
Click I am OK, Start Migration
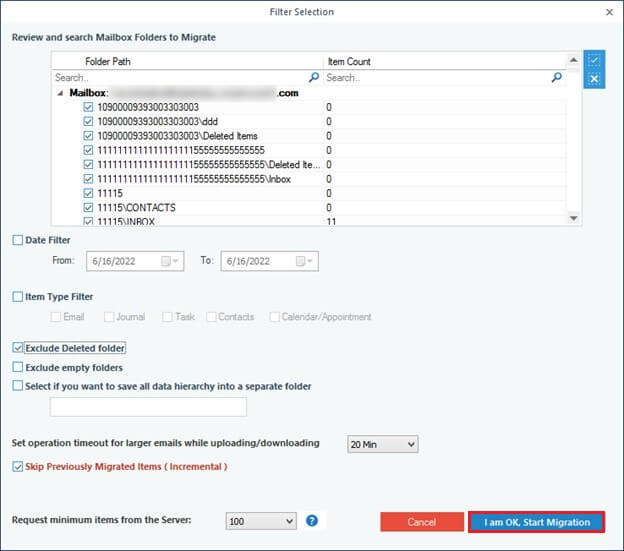(537, 522)
